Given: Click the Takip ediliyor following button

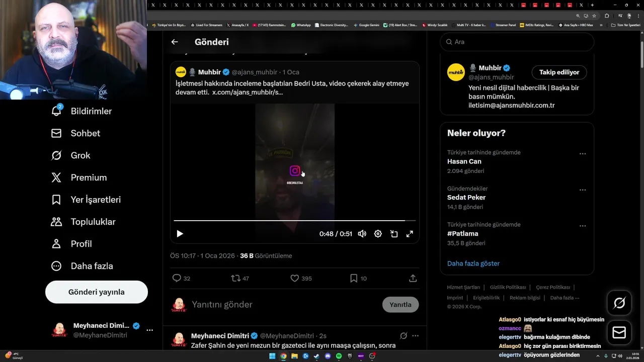Looking at the screenshot, I should point(559,72).
